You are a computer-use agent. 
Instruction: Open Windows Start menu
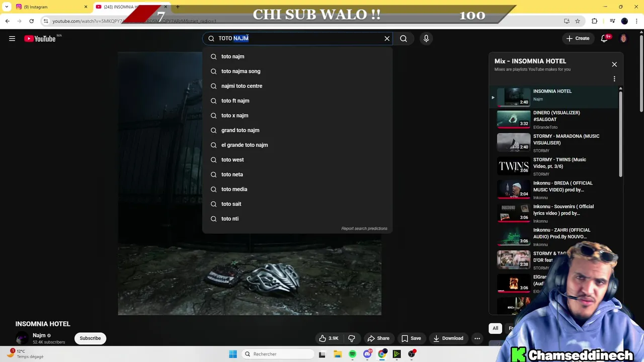(x=233, y=354)
